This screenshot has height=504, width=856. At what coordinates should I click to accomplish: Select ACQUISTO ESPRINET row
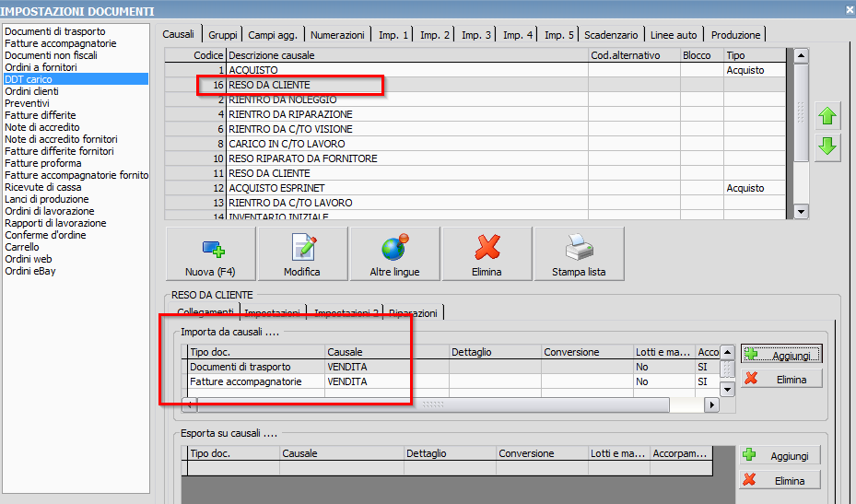[475, 188]
